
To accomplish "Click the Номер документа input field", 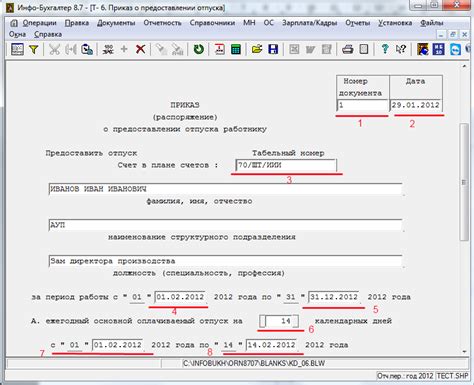I will point(362,105).
